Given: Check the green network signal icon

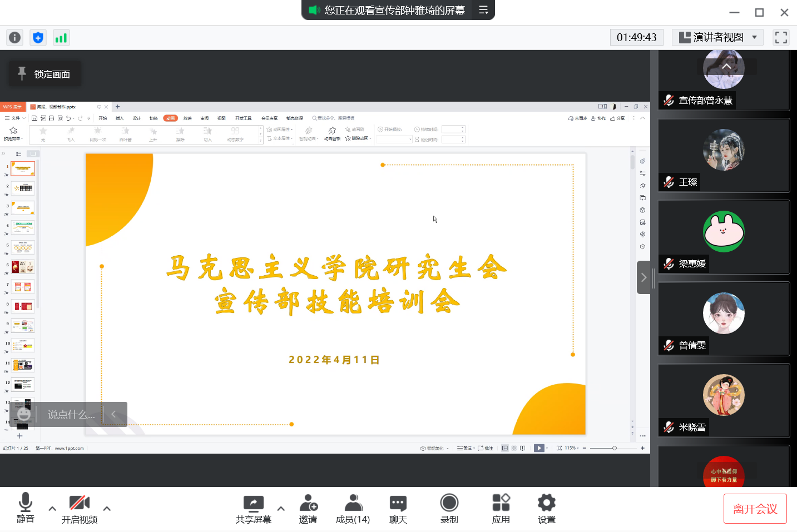Looking at the screenshot, I should [61, 37].
